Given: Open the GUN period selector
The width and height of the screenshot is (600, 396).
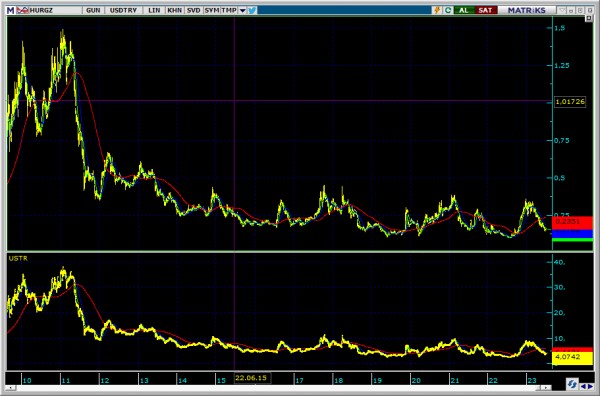Looking at the screenshot, I should (x=93, y=10).
